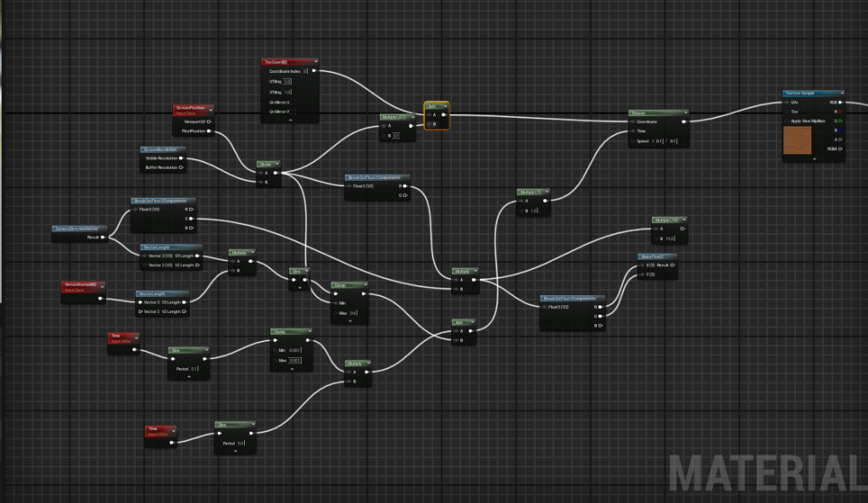The height and width of the screenshot is (503, 868).
Task: Open the ScreenPosition node's header dropdown arrow
Action: [210, 109]
